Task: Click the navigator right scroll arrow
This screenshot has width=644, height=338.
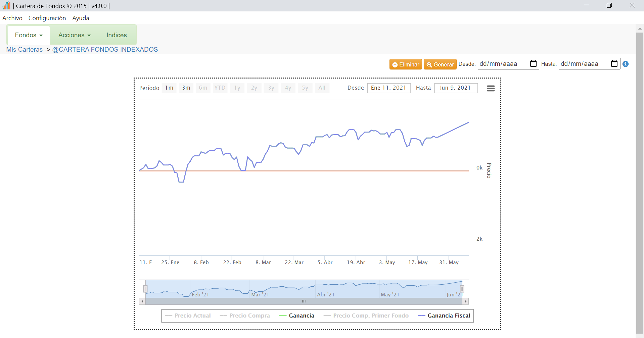Action: pyautogui.click(x=465, y=301)
